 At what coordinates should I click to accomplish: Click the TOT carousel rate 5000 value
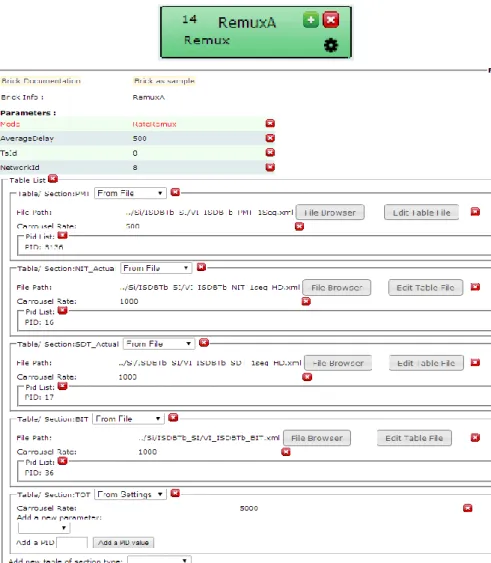click(249, 508)
